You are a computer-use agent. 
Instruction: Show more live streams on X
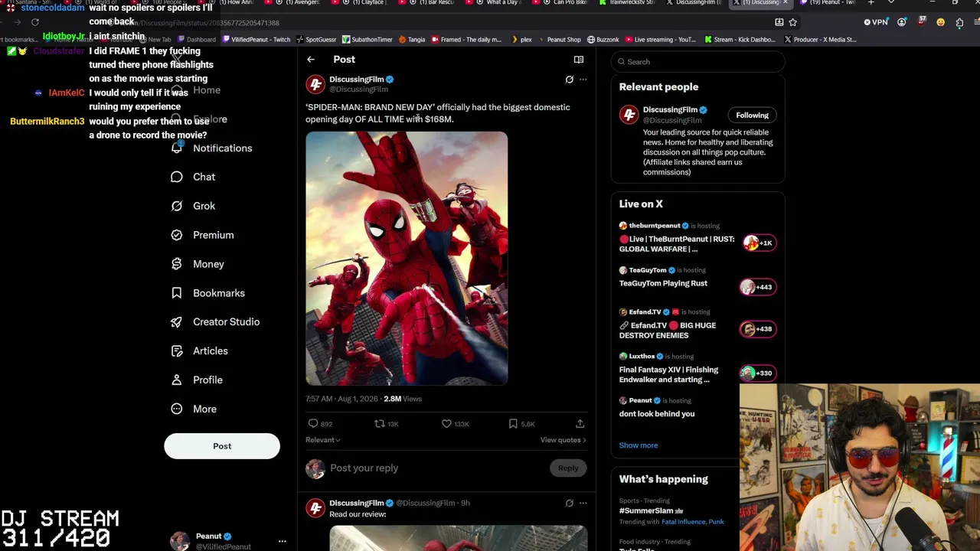pyautogui.click(x=639, y=445)
